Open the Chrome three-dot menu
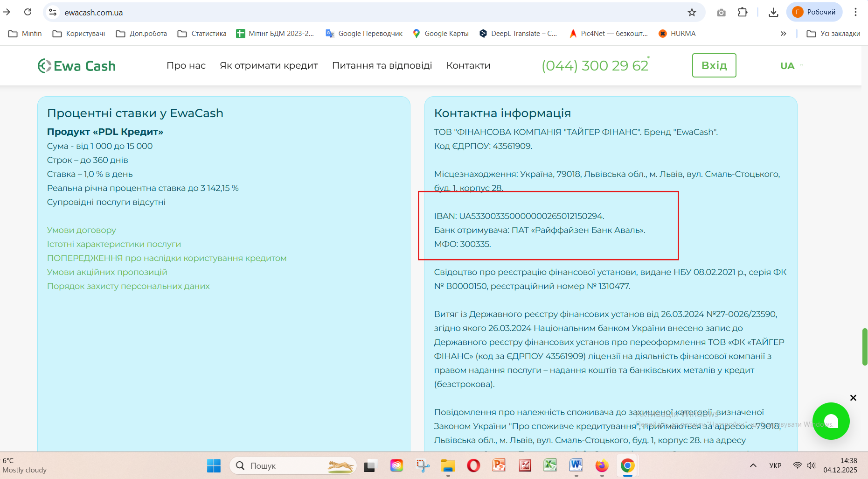The height and width of the screenshot is (479, 868). [x=855, y=12]
